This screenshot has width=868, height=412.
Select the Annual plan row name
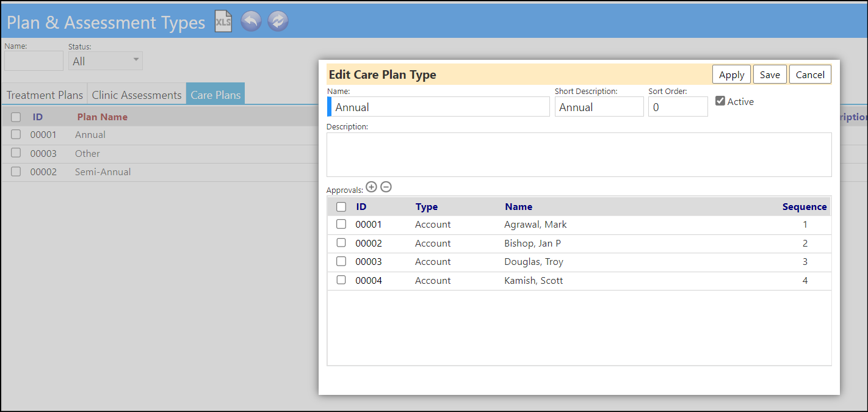click(x=90, y=134)
